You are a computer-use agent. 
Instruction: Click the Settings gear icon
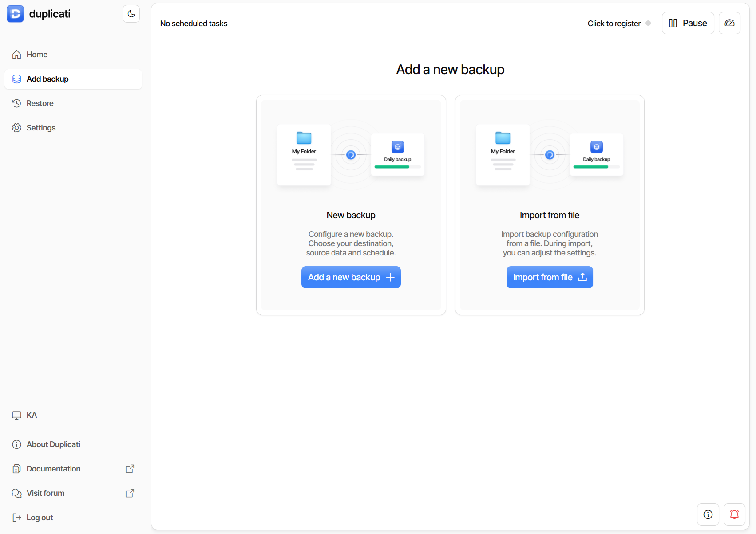click(16, 128)
